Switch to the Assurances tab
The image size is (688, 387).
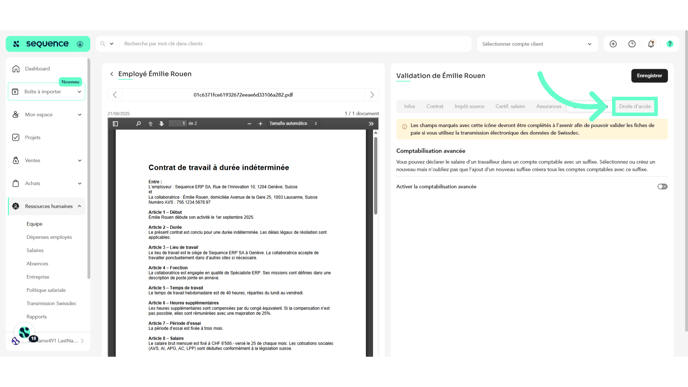(548, 106)
